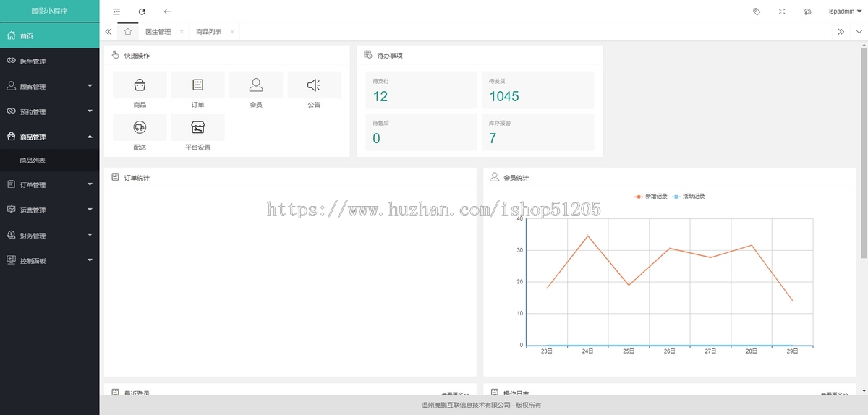
Task: Select 订单管理 sidebar menu
Action: 50,184
